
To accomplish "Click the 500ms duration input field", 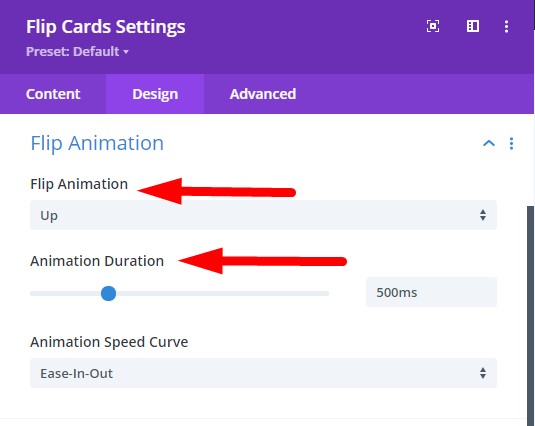I will pyautogui.click(x=431, y=292).
